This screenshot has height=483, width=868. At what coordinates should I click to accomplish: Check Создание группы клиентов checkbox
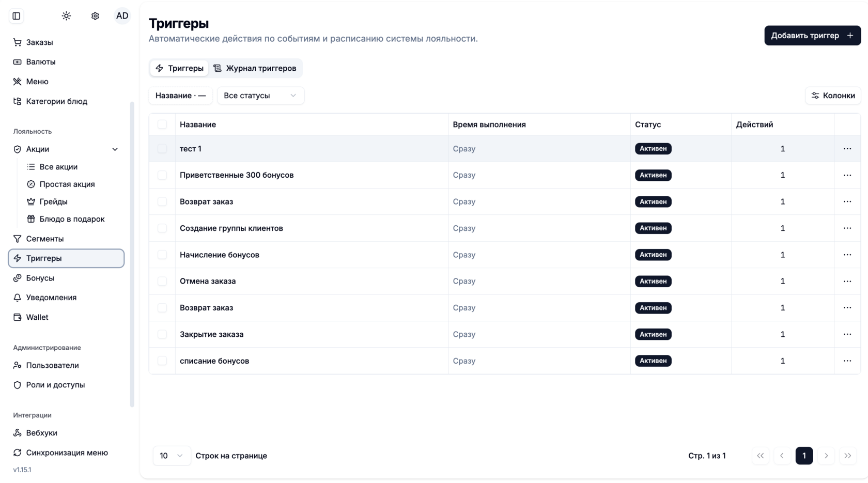pyautogui.click(x=162, y=228)
